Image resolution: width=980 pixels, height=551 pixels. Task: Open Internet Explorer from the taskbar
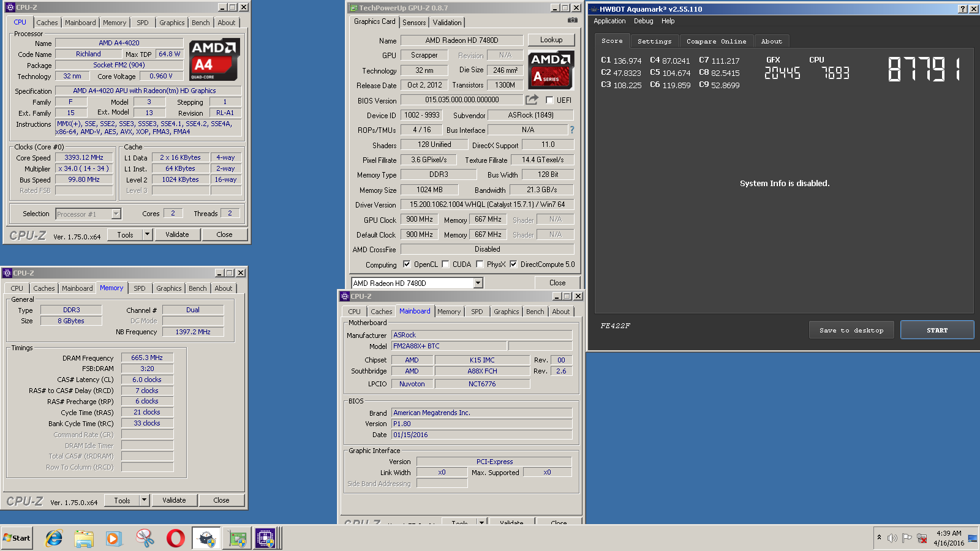point(54,538)
